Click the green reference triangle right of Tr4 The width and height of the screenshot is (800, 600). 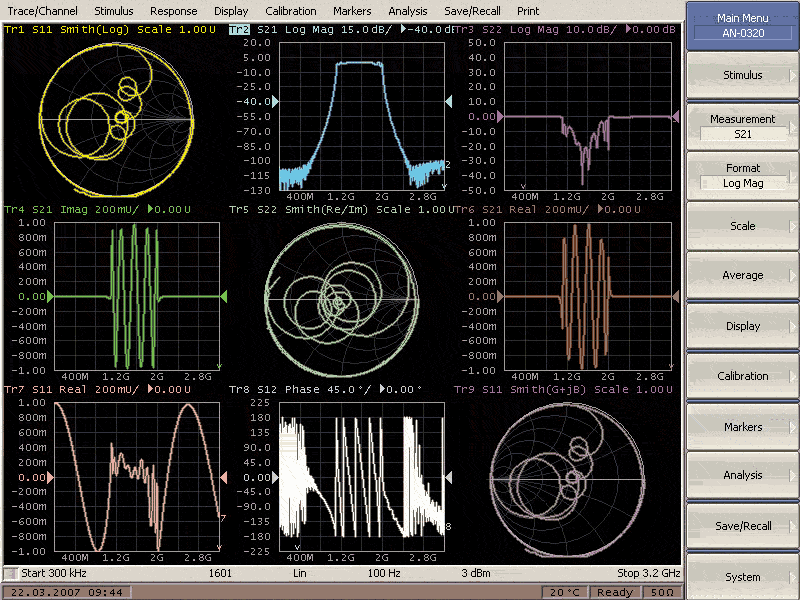(x=224, y=297)
